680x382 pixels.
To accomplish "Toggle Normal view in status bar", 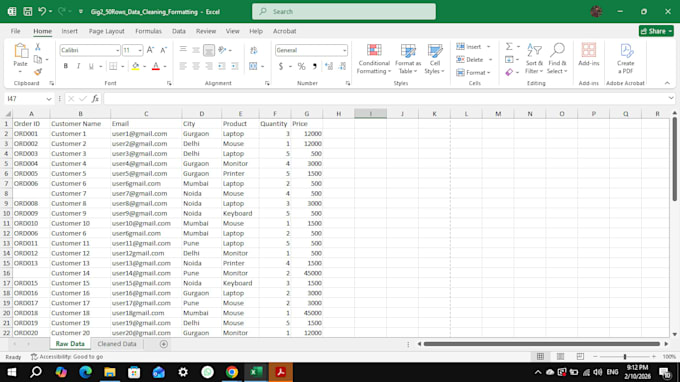I will coord(540,356).
